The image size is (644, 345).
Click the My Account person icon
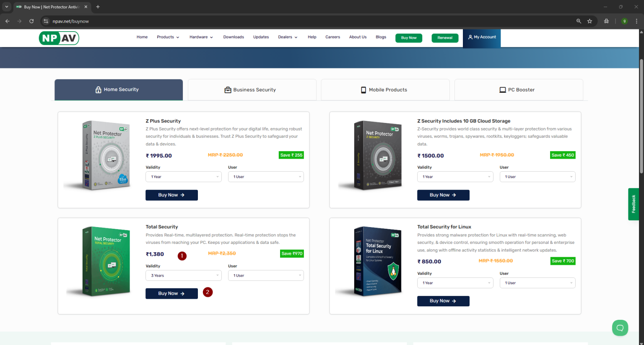coord(471,37)
